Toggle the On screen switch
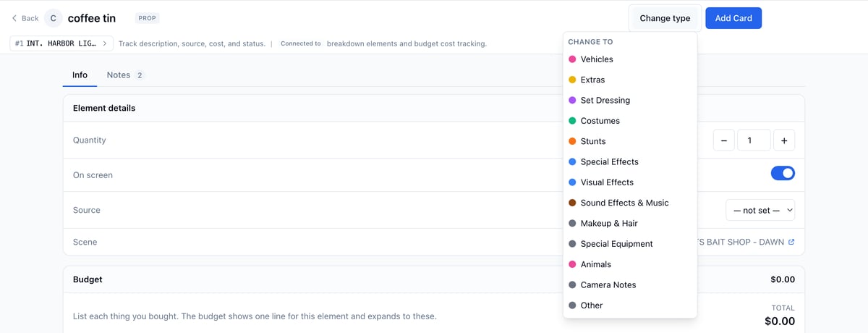The image size is (868, 333). [783, 173]
